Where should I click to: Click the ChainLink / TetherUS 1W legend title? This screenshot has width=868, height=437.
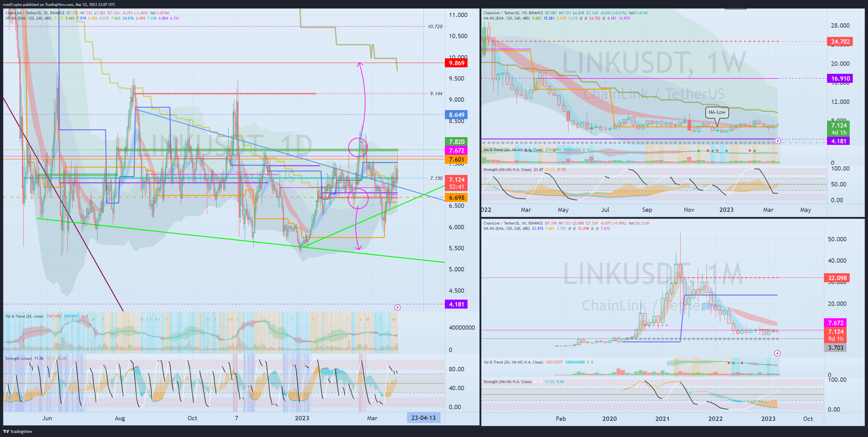pyautogui.click(x=513, y=13)
